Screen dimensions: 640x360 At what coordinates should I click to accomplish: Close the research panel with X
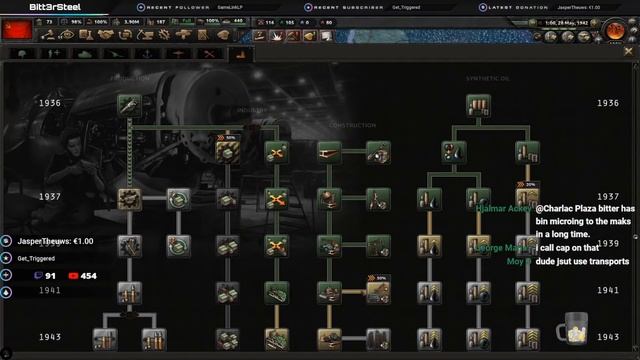pyautogui.click(x=628, y=51)
